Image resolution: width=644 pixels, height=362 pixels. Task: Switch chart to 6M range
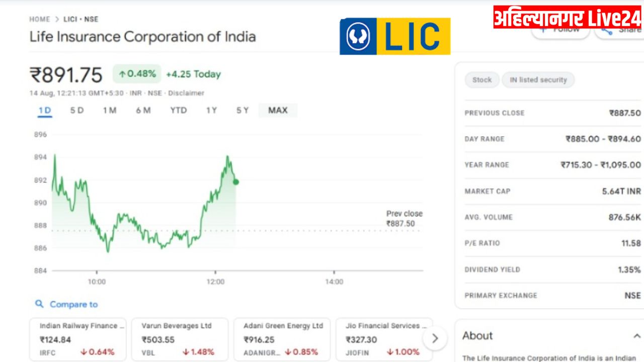tap(143, 110)
